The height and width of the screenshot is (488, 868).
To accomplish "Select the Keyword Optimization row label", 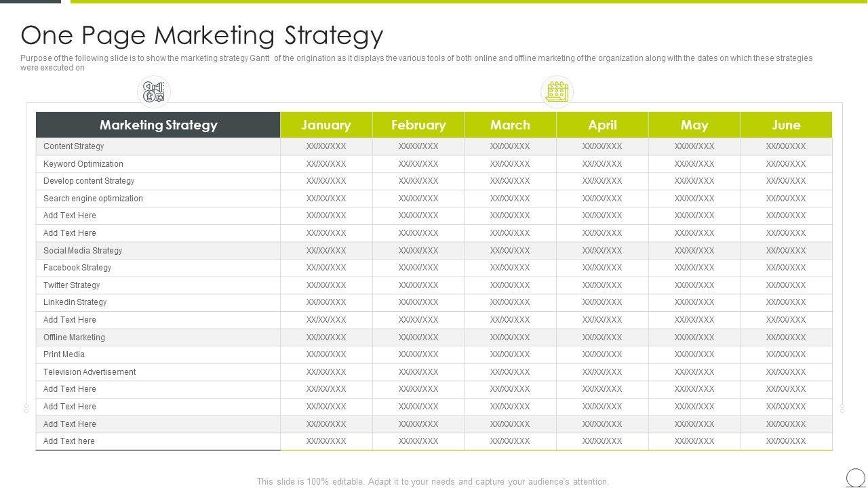I will (x=83, y=164).
